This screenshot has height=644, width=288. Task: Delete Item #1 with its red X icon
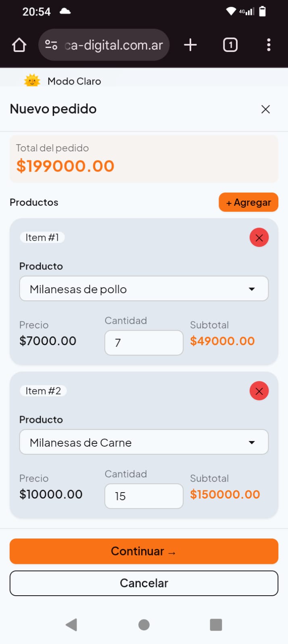(x=259, y=237)
